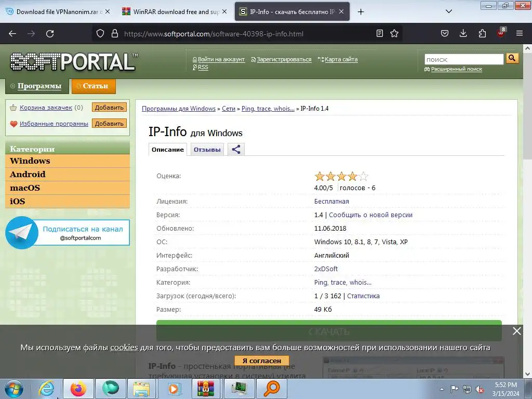532x399 pixels.
Task: Expand the list all tabs chevron
Action: [448, 11]
